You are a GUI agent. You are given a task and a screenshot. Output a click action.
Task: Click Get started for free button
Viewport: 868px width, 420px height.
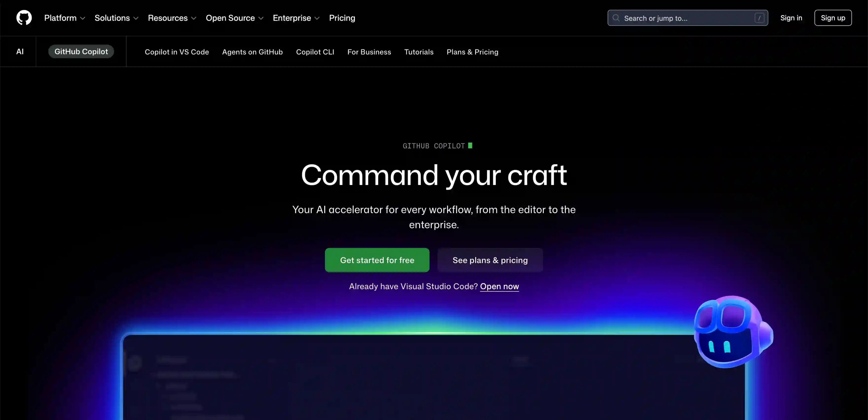377,260
